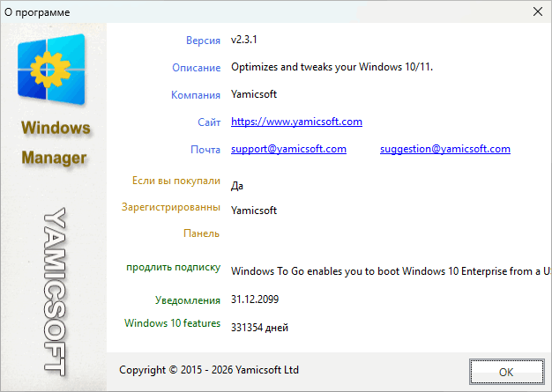Click the Yamicsoft company name value
This screenshot has height=392, width=552.
click(254, 94)
